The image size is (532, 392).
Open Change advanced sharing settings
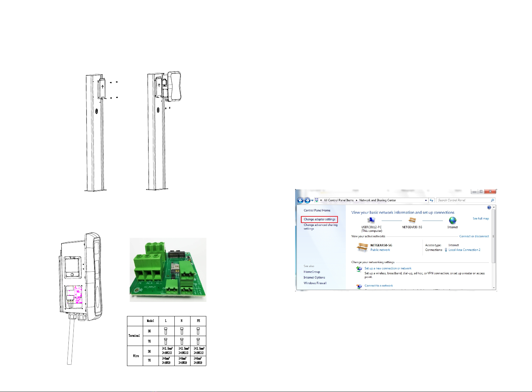320,227
